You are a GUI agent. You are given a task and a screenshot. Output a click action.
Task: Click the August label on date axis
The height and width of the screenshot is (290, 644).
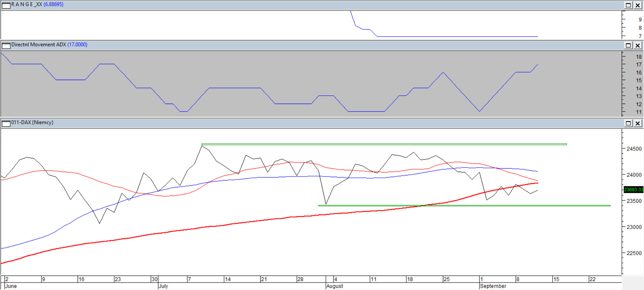point(334,286)
